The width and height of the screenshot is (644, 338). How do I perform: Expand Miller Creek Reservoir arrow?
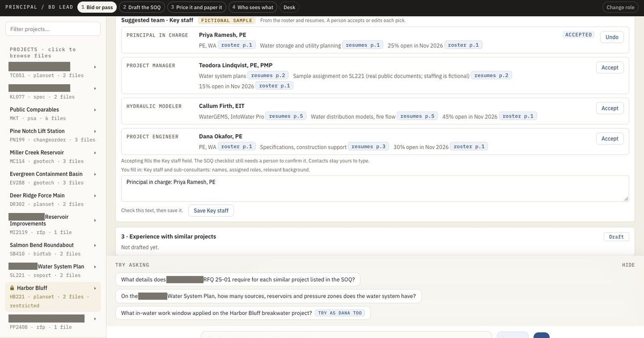[95, 153]
